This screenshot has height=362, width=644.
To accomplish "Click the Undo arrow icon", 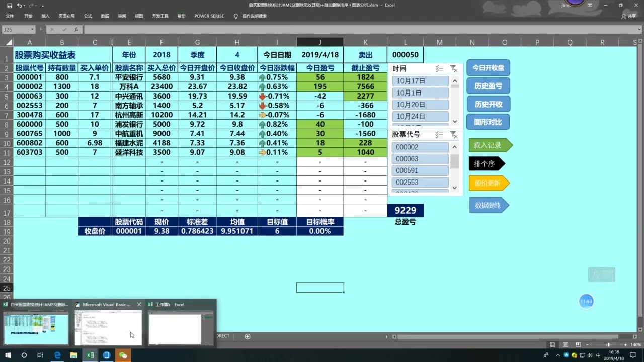I will [20, 5].
